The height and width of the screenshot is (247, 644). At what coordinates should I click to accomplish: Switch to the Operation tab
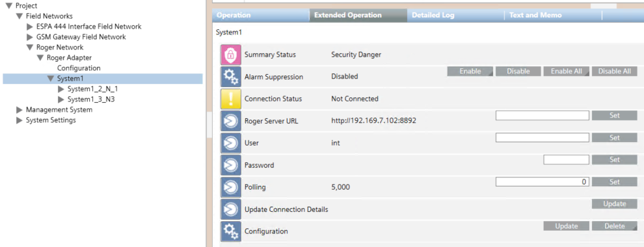(260, 15)
